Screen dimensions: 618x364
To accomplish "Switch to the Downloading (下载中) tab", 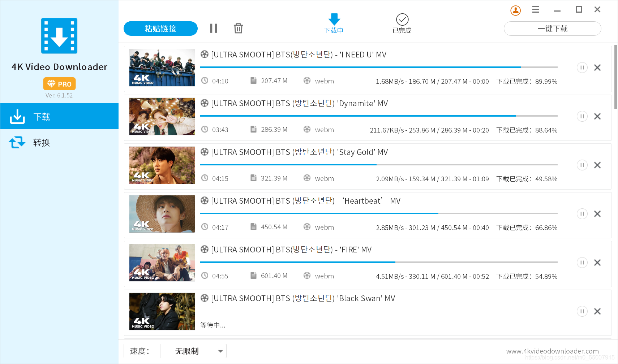I will click(334, 23).
